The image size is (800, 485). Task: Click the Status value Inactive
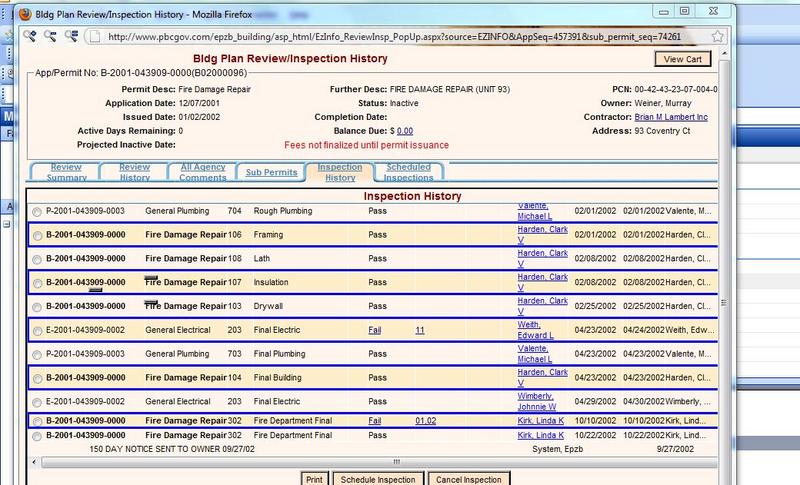(x=404, y=103)
